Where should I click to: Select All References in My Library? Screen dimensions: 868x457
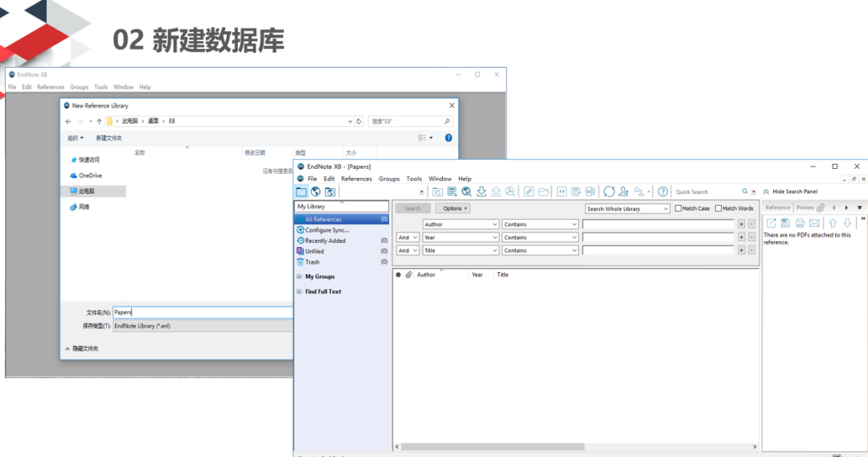coord(342,220)
